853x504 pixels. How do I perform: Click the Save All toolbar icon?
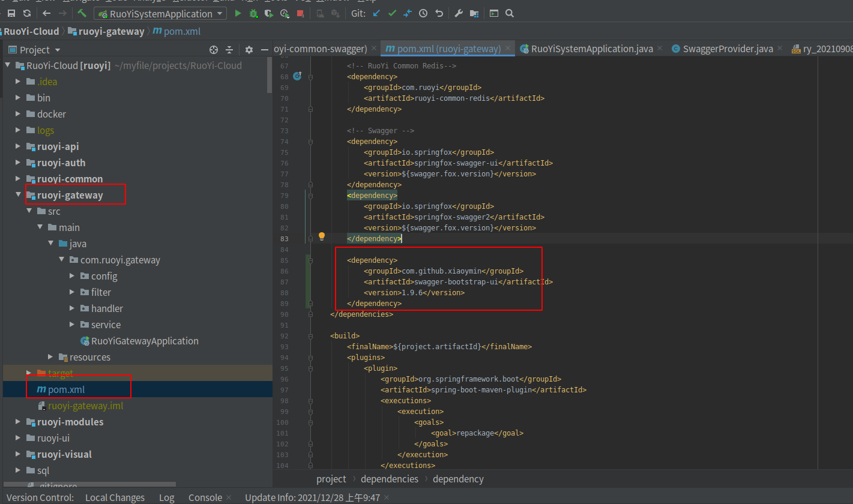pyautogui.click(x=11, y=13)
